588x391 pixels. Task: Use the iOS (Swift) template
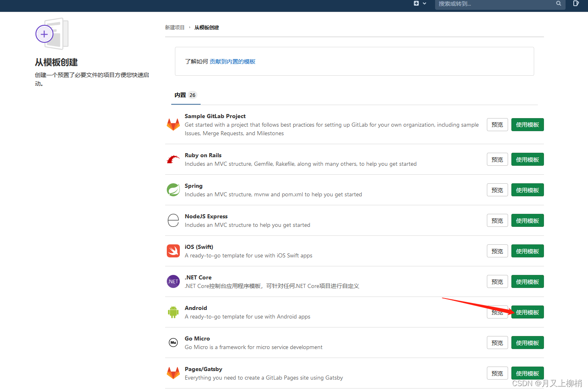[x=528, y=251]
